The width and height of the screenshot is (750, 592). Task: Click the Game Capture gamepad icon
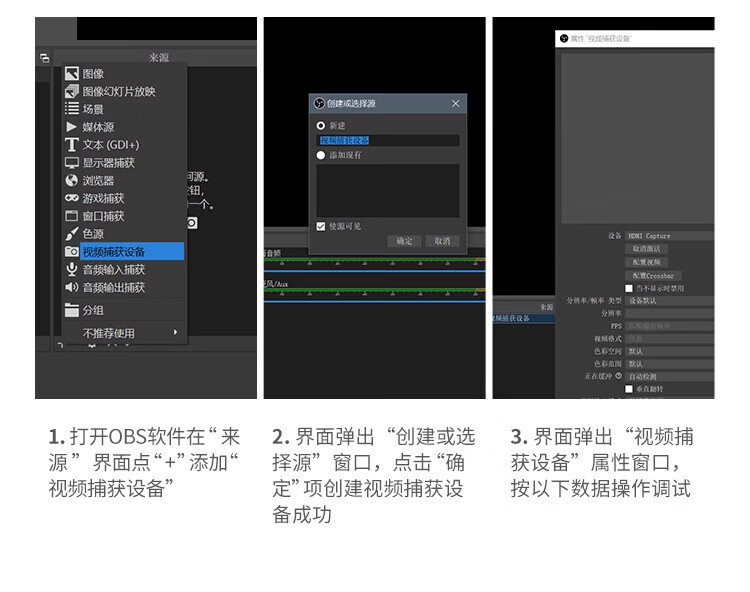72,198
